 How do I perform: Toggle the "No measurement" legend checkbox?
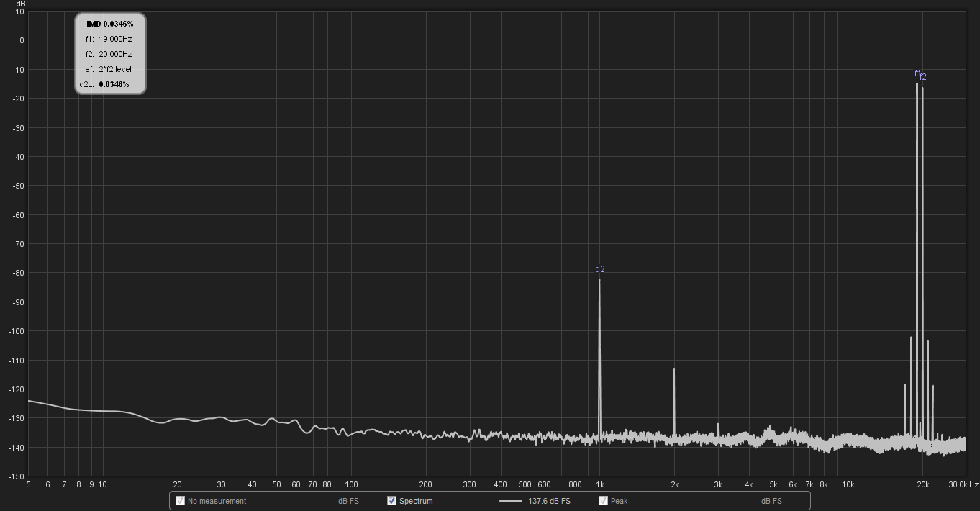coord(180,501)
